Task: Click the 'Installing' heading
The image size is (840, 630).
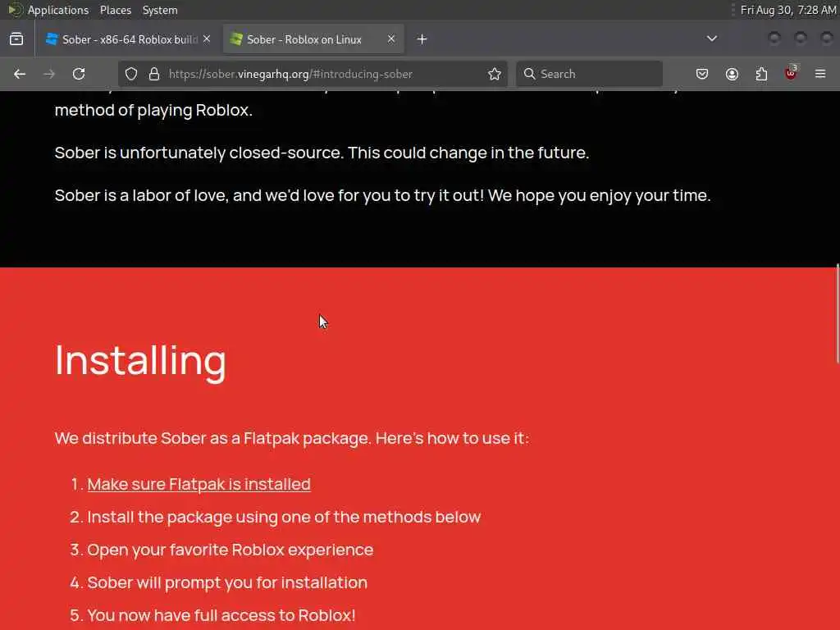Action: (x=140, y=361)
